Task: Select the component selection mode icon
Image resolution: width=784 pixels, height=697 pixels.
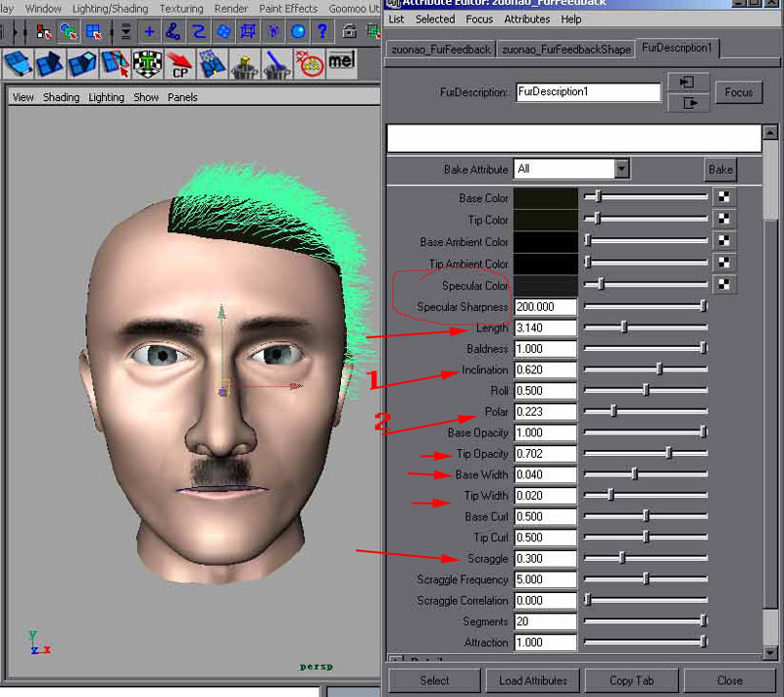Action: pyautogui.click(x=93, y=32)
